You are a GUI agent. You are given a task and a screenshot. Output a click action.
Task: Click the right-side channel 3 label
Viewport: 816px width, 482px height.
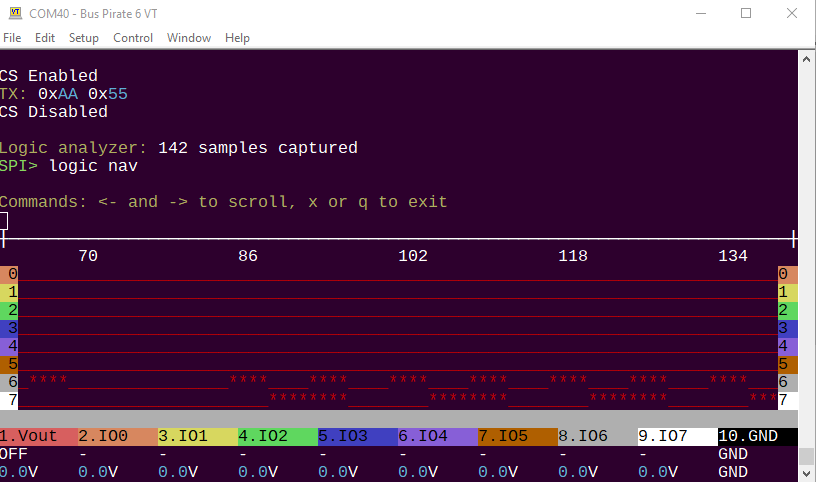coord(787,328)
